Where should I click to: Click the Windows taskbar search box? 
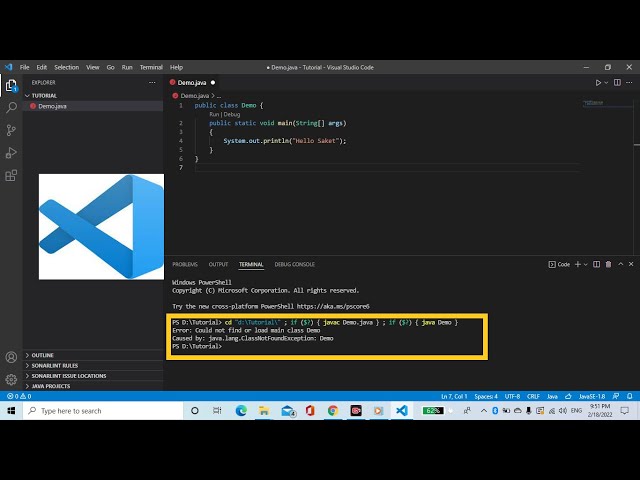click(x=103, y=411)
